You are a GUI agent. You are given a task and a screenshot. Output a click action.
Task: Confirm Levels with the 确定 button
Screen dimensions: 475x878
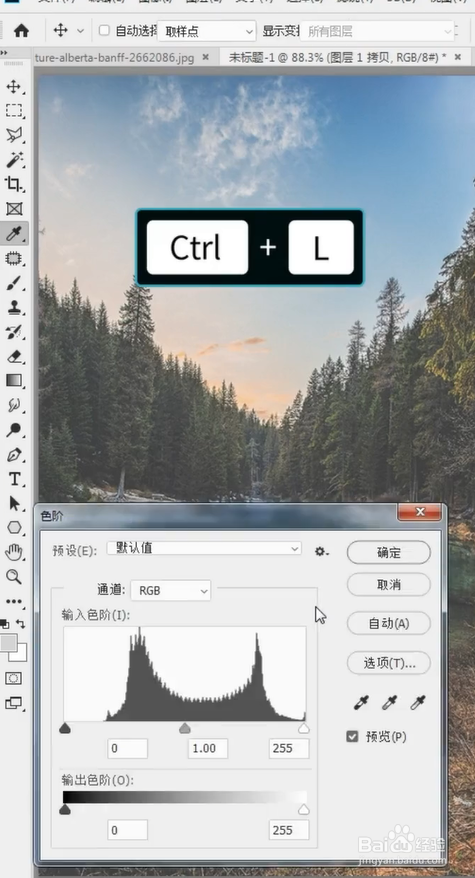click(x=389, y=553)
